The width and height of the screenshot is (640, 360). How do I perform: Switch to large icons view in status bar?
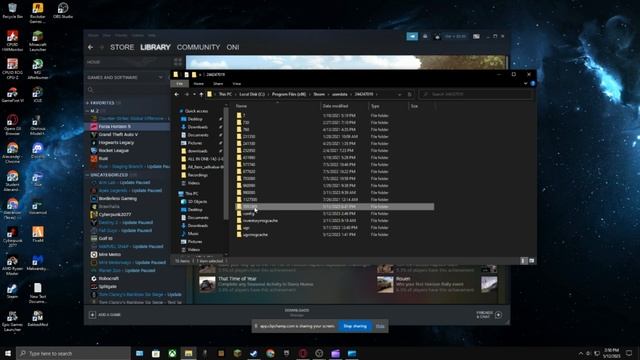coord(531,261)
